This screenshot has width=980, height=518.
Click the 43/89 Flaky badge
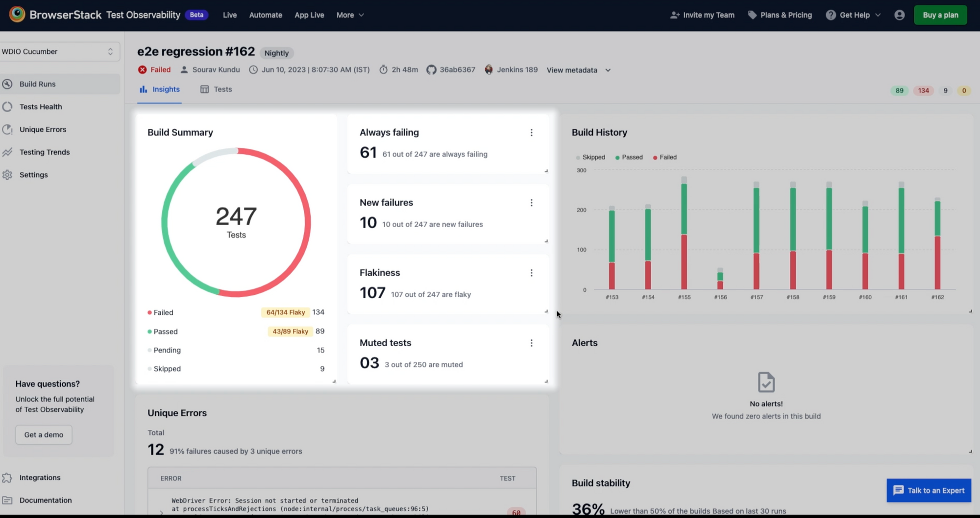[x=290, y=331]
